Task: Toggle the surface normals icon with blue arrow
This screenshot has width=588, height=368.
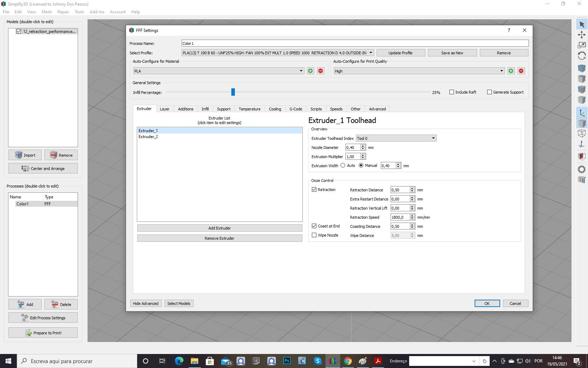Action: coord(581,144)
